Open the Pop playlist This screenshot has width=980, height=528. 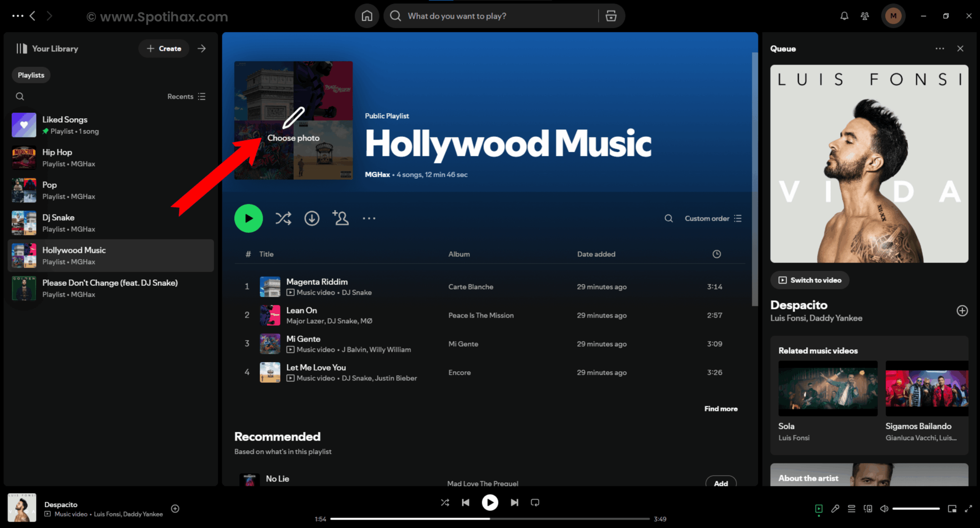point(111,190)
